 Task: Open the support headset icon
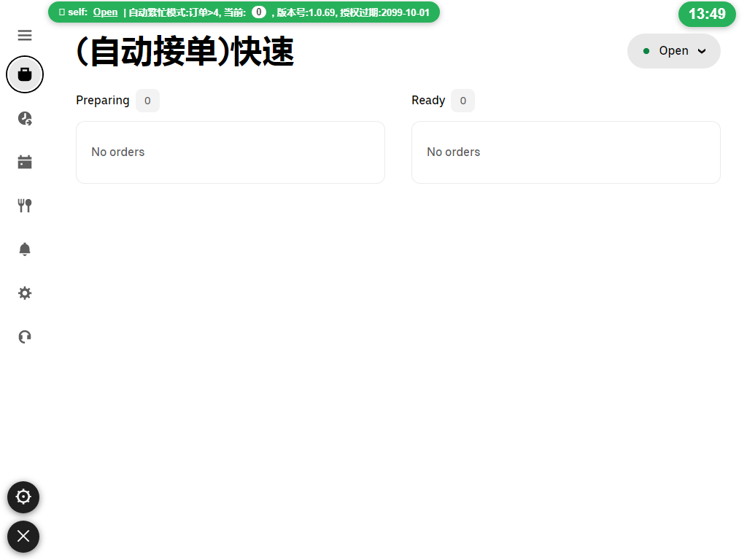click(25, 337)
